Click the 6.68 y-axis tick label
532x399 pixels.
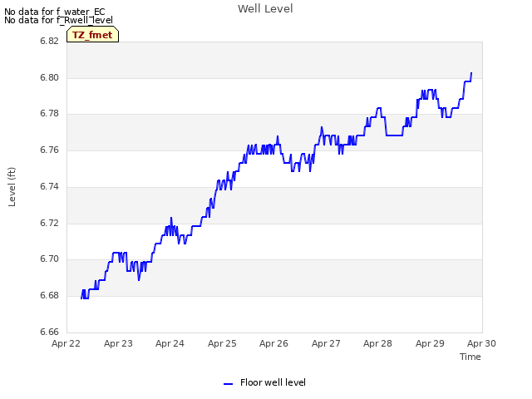pos(50,295)
